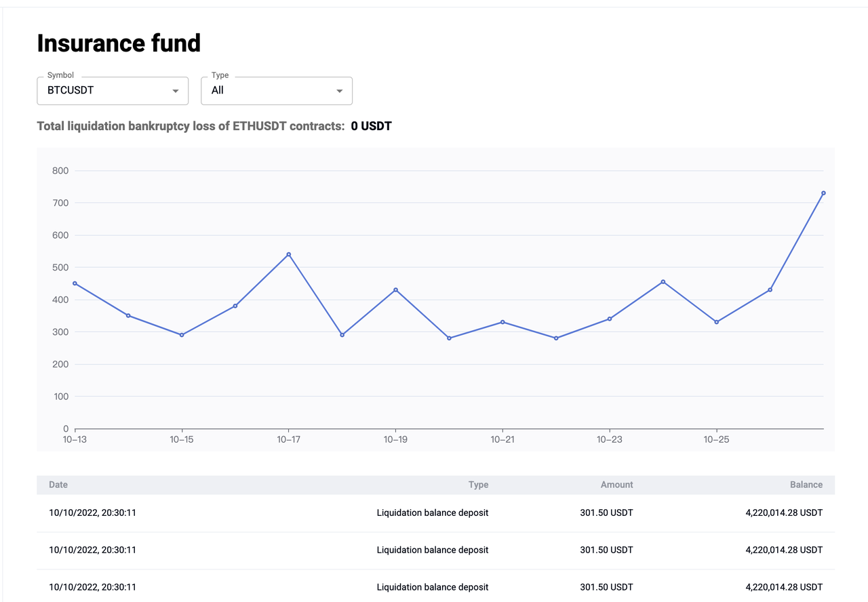Select the data point above 10-19
Viewport: 868px width, 602px height.
[x=396, y=289]
